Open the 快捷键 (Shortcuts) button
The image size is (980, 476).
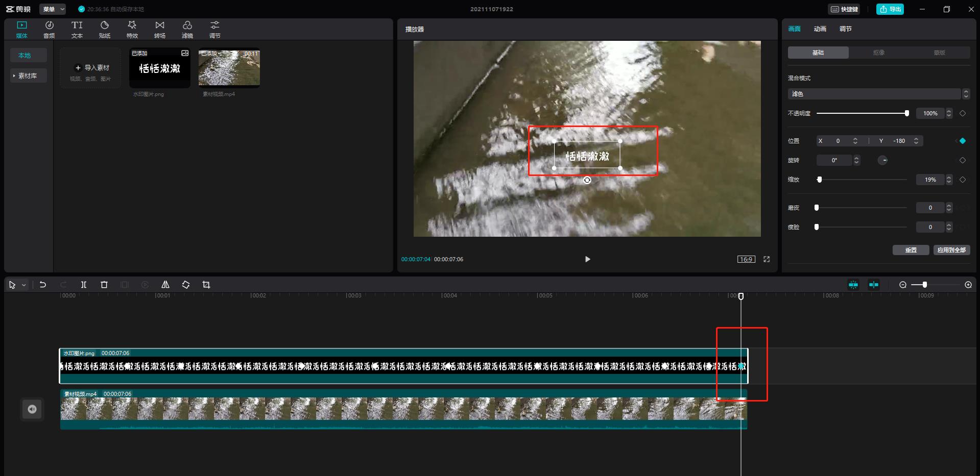pyautogui.click(x=845, y=9)
